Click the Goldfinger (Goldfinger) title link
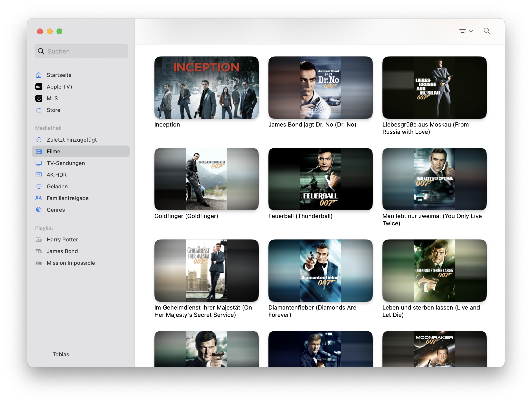The width and height of the screenshot is (532, 403). [x=186, y=216]
